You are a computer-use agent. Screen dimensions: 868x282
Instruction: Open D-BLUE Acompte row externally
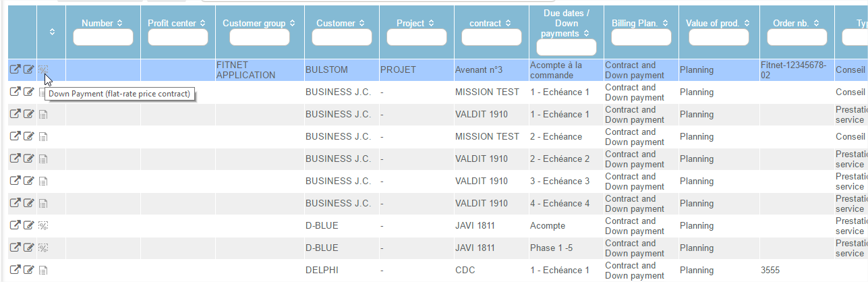(x=15, y=225)
